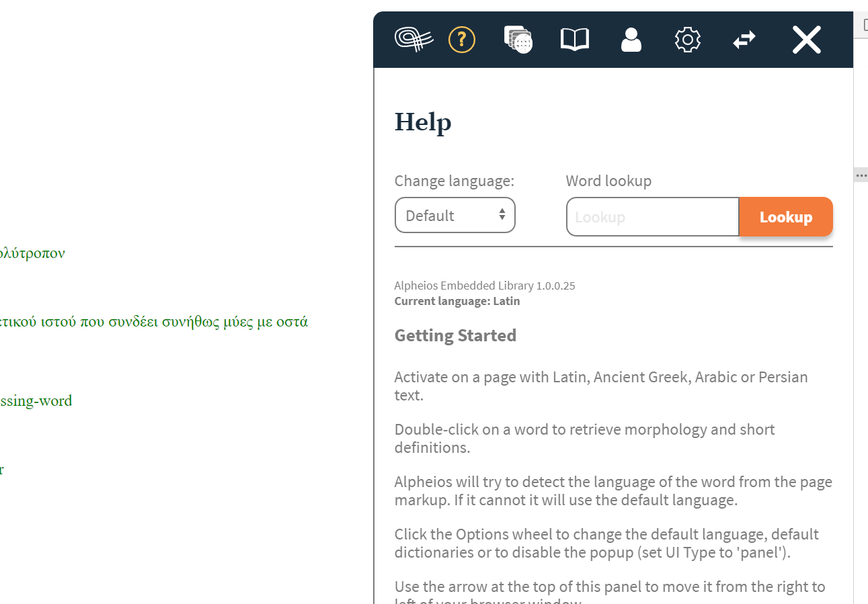Open the Alpheios options gear
The image size is (868, 604).
[687, 40]
